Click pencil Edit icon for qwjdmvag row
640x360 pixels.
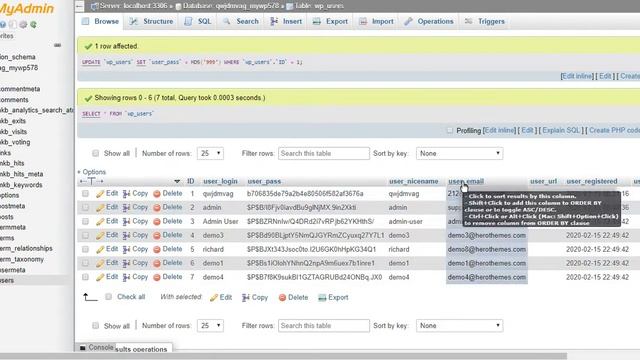(x=100, y=194)
